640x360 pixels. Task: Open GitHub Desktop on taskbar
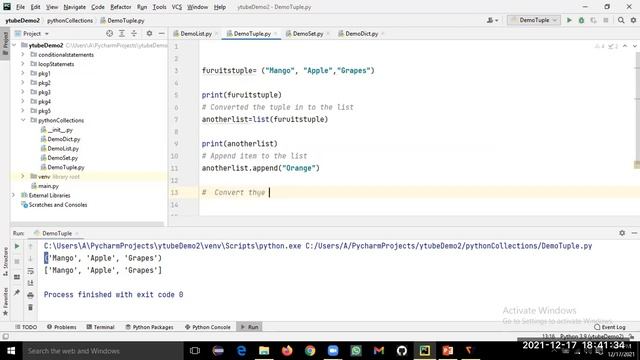pyautogui.click(x=402, y=351)
